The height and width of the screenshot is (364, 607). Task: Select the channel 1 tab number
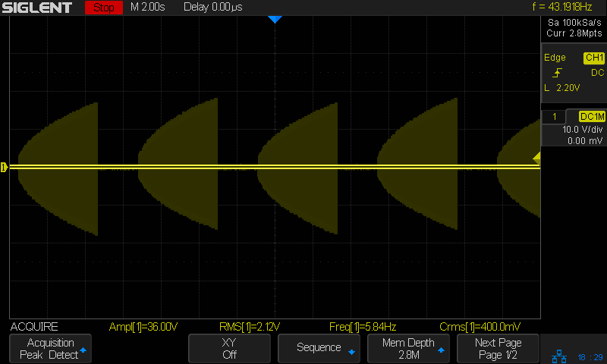[555, 117]
